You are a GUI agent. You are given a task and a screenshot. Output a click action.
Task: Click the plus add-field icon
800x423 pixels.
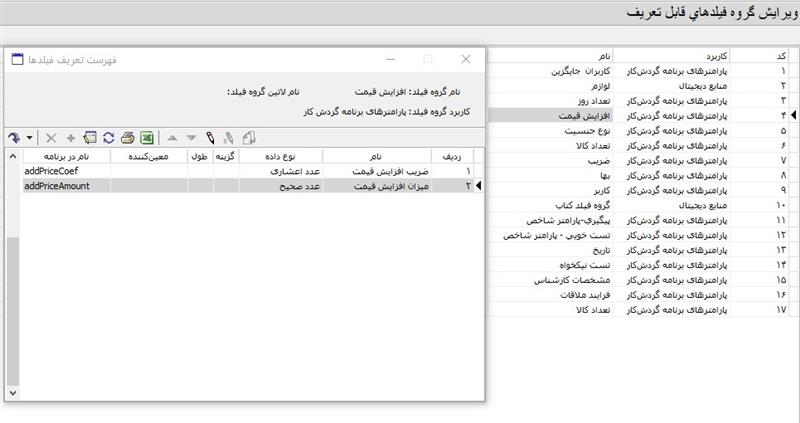[x=70, y=137]
